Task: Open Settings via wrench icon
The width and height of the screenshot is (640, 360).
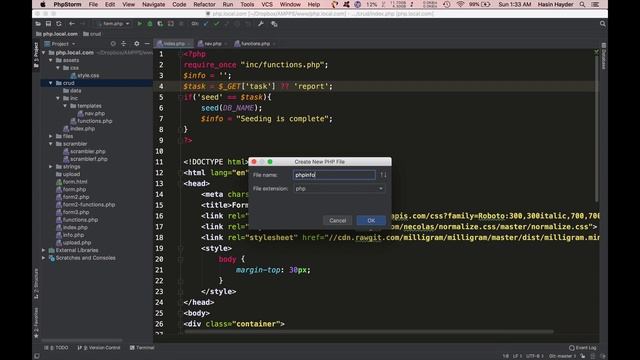Action: (x=260, y=24)
